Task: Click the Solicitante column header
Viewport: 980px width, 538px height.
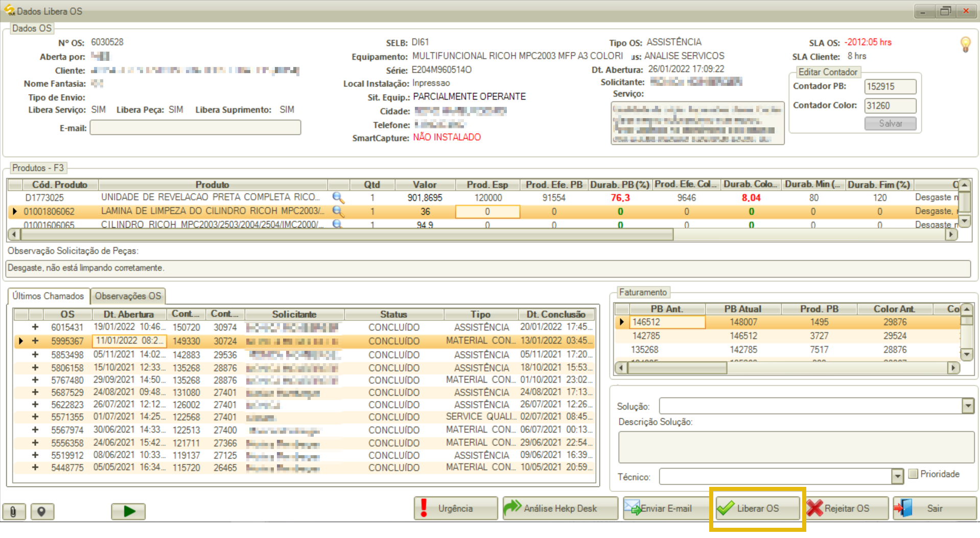Action: [294, 314]
